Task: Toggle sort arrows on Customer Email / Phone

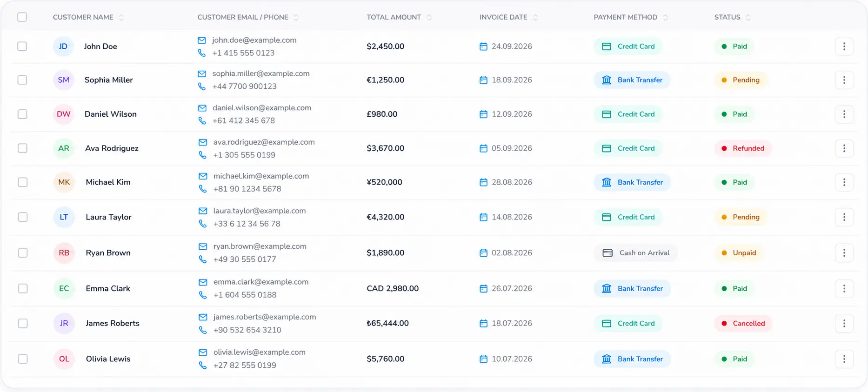Action: tap(296, 18)
